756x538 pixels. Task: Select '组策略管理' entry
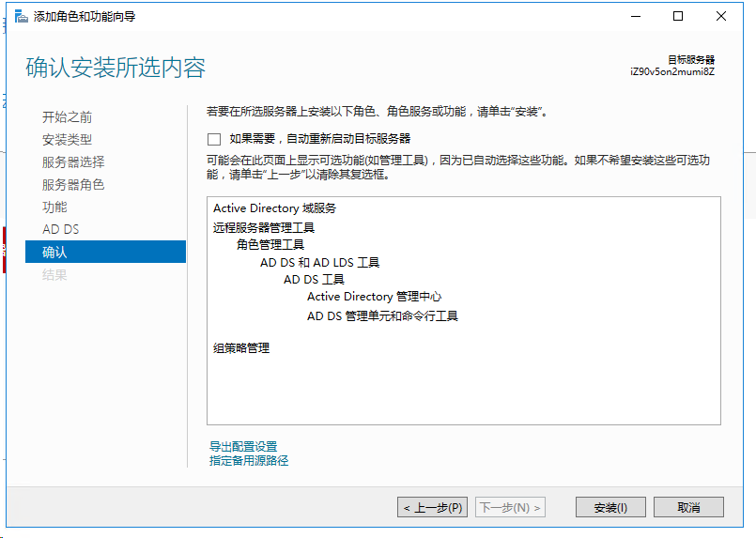pyautogui.click(x=241, y=348)
